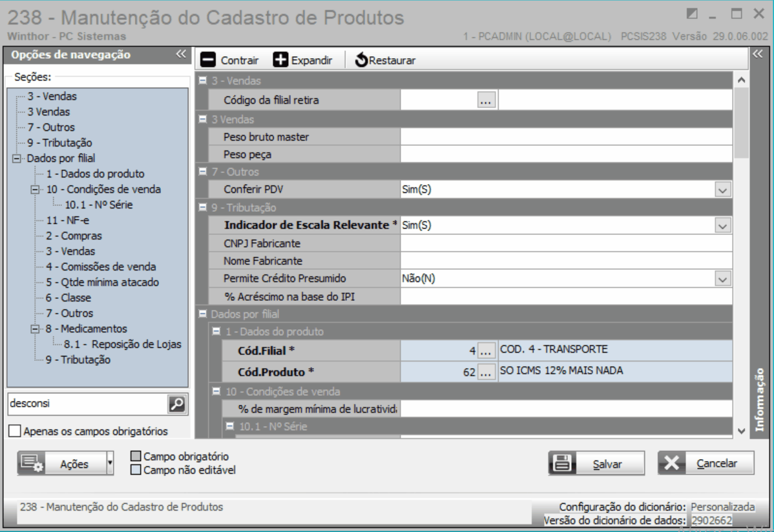The width and height of the screenshot is (774, 532).
Task: Select 5 - Qtde mínima atacado tree item
Action: click(102, 282)
